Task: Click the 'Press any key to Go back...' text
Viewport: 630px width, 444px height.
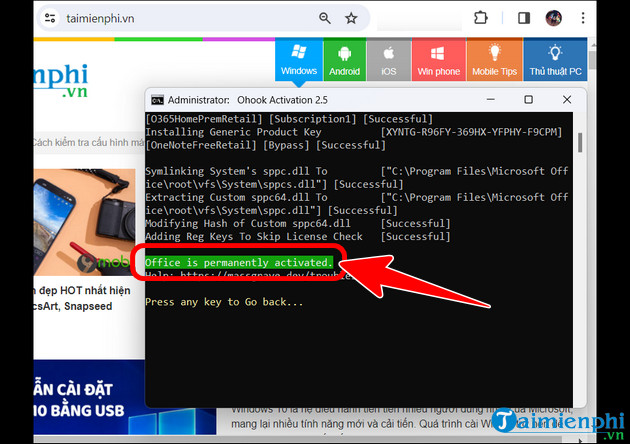Action: (224, 302)
